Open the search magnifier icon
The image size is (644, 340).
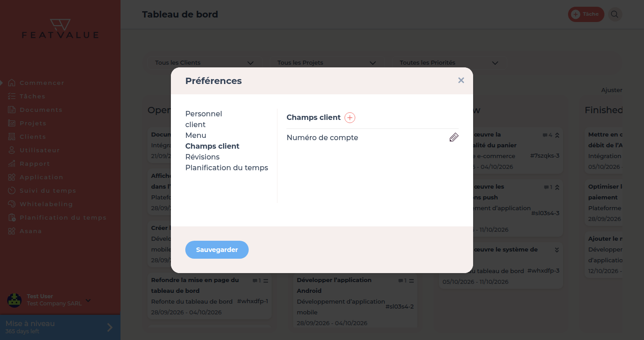pos(614,14)
